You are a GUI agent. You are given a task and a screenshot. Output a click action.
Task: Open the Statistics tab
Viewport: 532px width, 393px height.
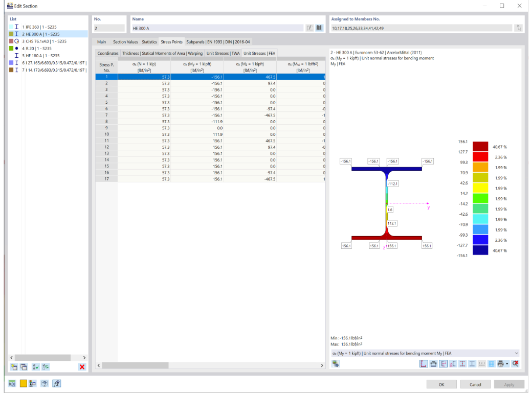[x=149, y=42]
